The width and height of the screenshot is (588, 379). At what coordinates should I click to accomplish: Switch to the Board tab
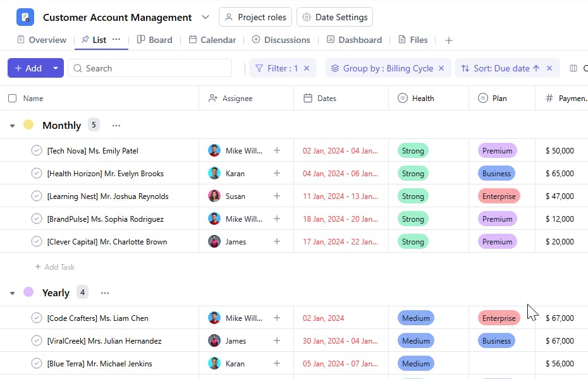point(154,40)
